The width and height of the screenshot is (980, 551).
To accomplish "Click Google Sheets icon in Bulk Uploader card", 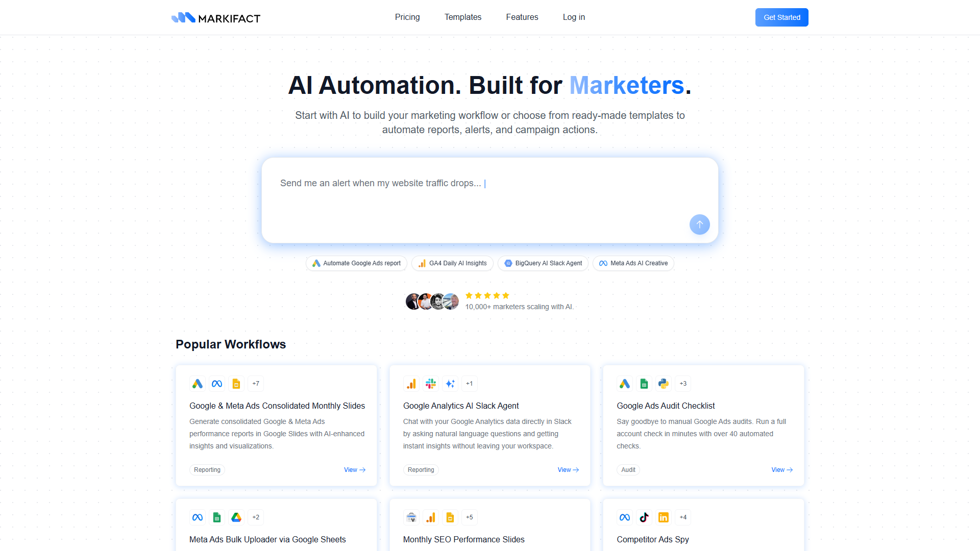I will point(217,517).
